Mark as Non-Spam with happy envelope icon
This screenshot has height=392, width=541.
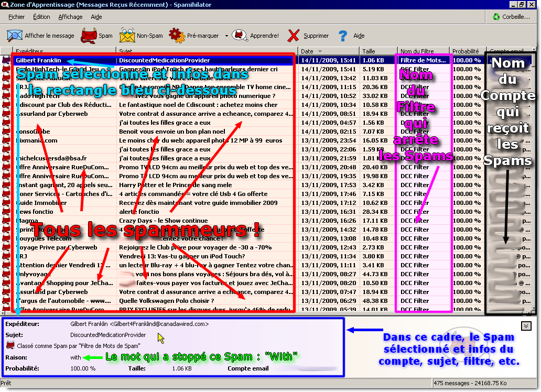[127, 36]
